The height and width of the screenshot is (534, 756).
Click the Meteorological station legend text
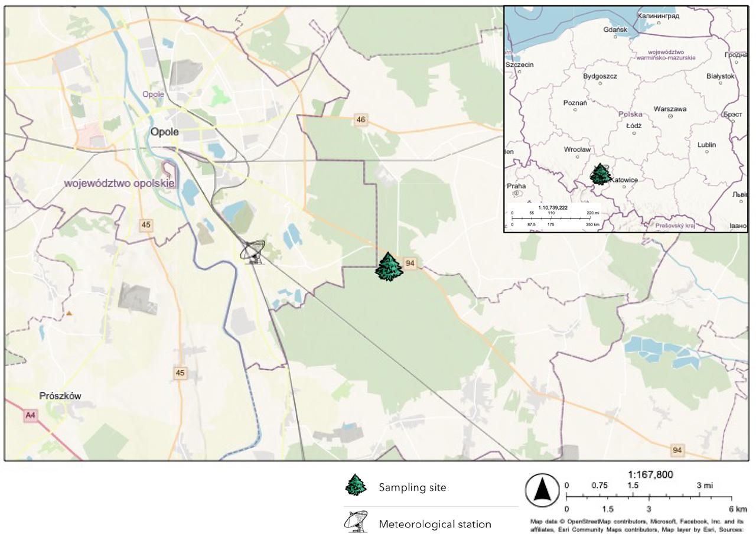coord(435,524)
